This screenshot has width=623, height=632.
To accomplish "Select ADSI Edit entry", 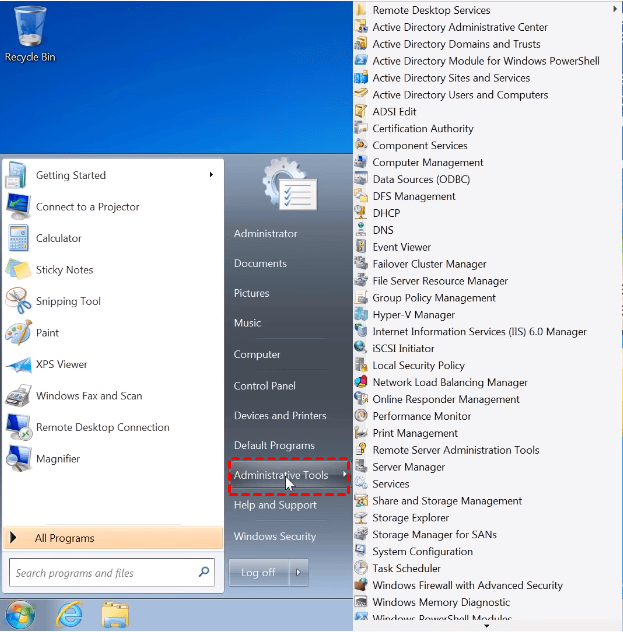I will 394,112.
